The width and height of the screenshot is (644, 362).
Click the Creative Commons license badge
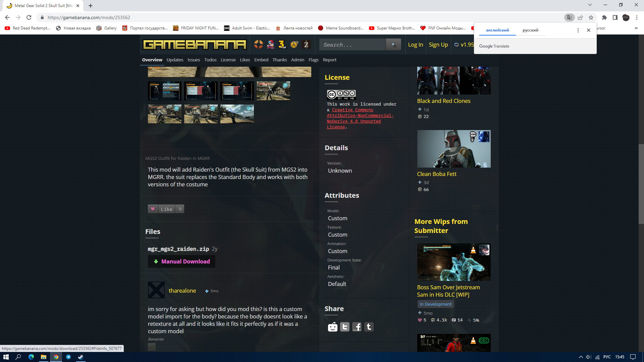click(x=341, y=95)
